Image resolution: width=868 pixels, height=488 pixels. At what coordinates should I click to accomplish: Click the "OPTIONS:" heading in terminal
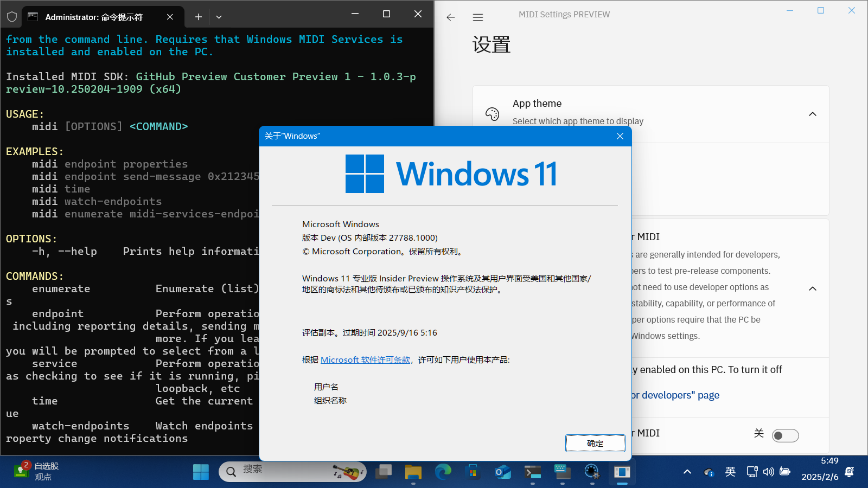[x=31, y=239]
